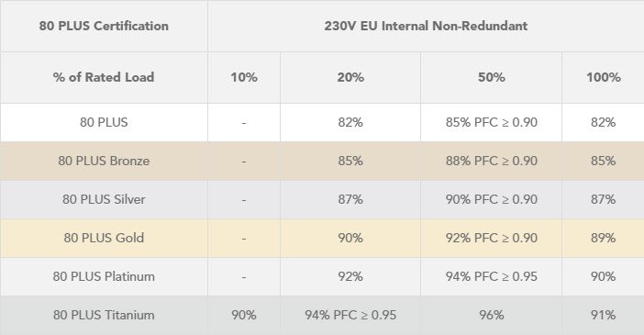Image resolution: width=644 pixels, height=335 pixels.
Task: Click the 80 PLUS Certification header cell
Action: [x=104, y=26]
